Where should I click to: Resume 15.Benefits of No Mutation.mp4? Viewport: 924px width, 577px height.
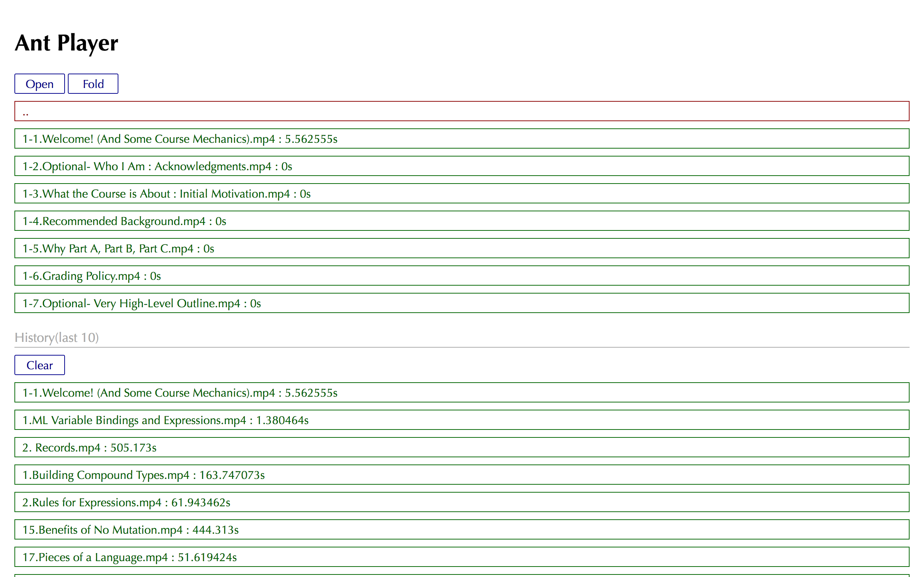coord(462,530)
